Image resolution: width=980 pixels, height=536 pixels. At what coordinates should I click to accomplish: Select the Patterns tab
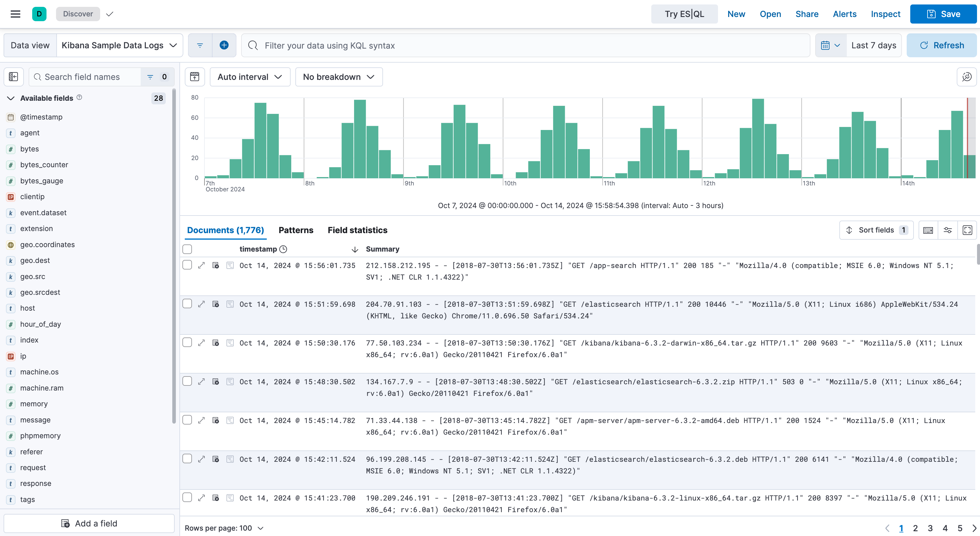coord(296,230)
